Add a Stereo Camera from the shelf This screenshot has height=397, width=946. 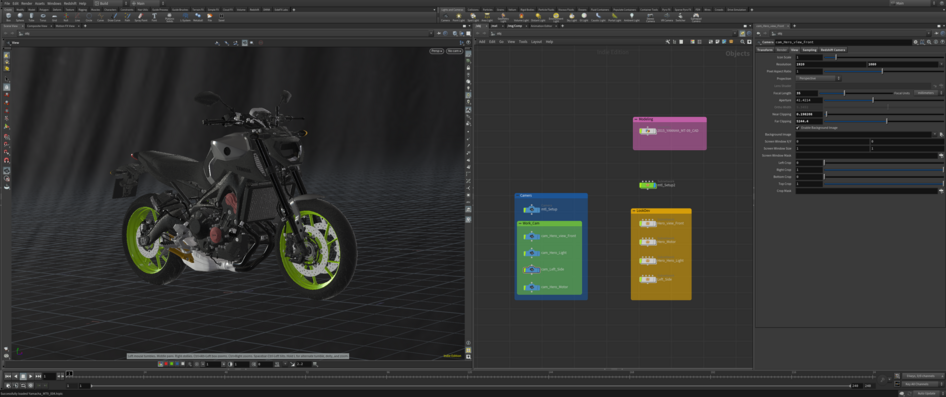coord(650,18)
